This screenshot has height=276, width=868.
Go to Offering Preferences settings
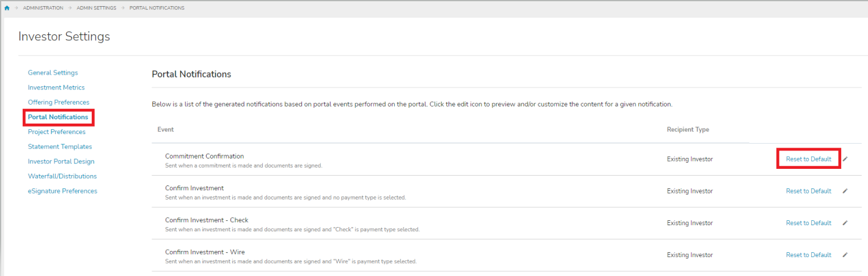pyautogui.click(x=59, y=102)
